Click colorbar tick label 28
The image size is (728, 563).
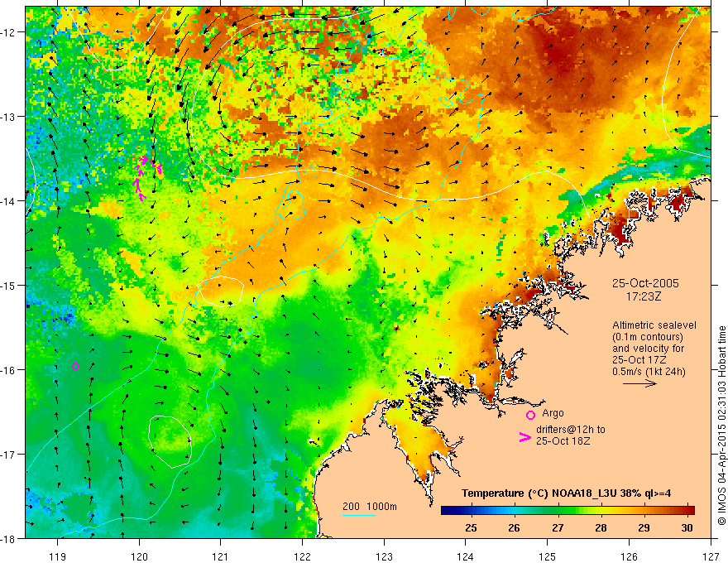601,527
